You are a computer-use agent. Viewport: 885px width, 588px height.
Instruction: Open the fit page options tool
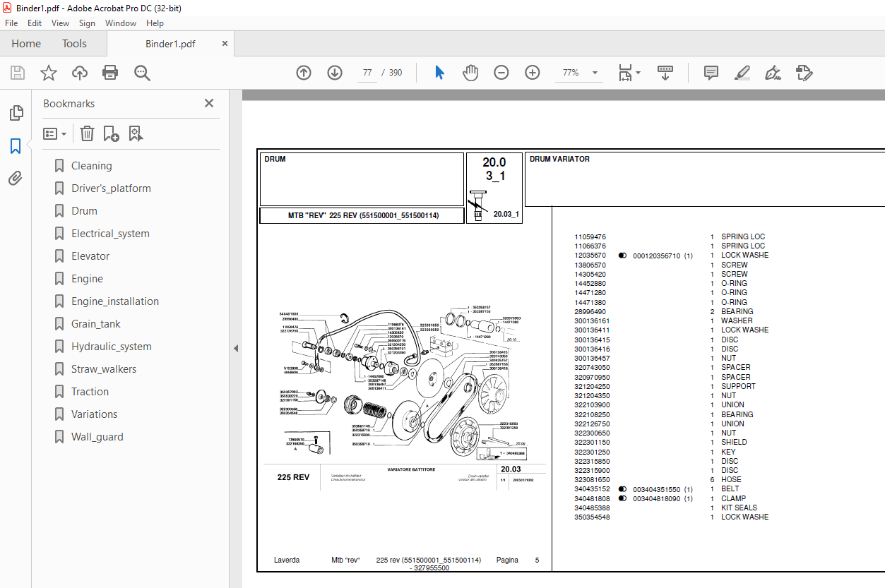[629, 73]
